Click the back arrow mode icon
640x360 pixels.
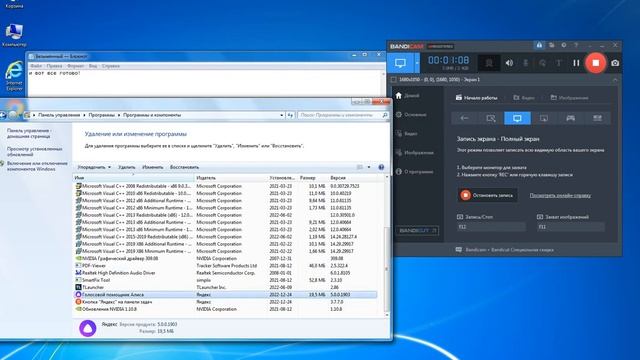pyautogui.click(x=464, y=118)
